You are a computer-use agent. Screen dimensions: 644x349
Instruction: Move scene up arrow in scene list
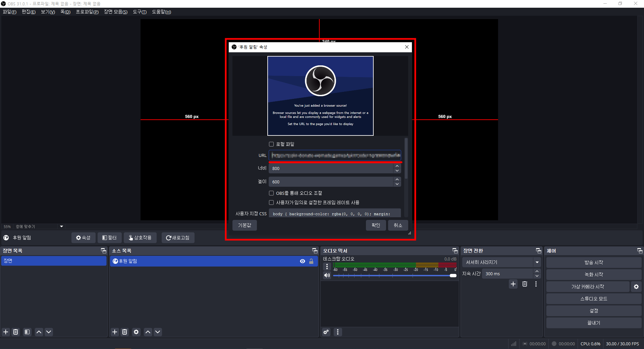click(39, 332)
